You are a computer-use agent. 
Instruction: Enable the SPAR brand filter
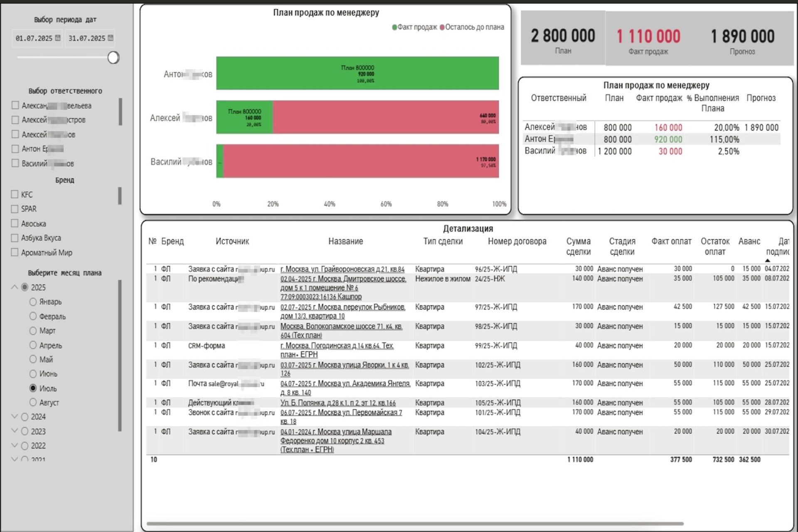(x=15, y=209)
